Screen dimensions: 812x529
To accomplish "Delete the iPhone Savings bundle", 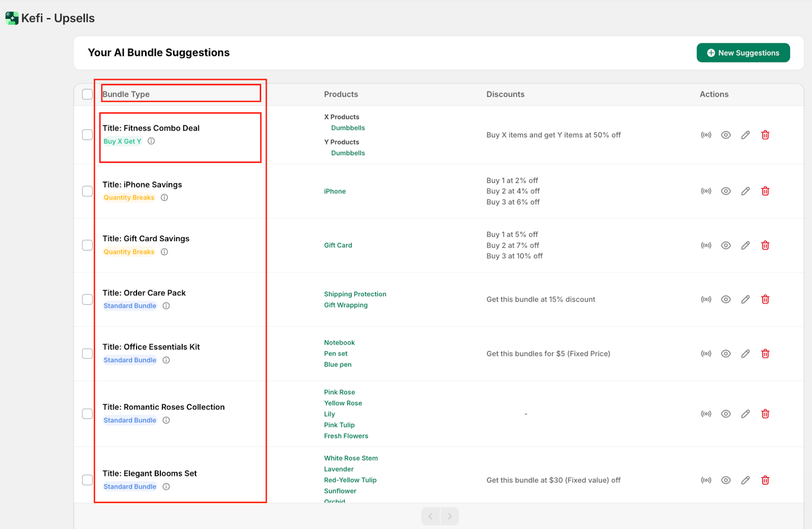I will (x=765, y=191).
